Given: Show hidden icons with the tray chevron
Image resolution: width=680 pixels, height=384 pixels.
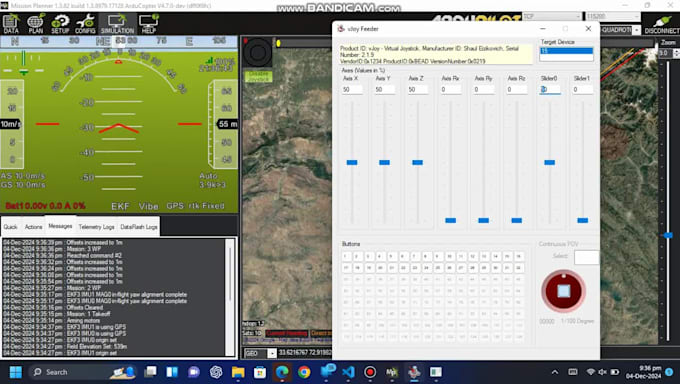Looking at the screenshot, I should pyautogui.click(x=555, y=372).
